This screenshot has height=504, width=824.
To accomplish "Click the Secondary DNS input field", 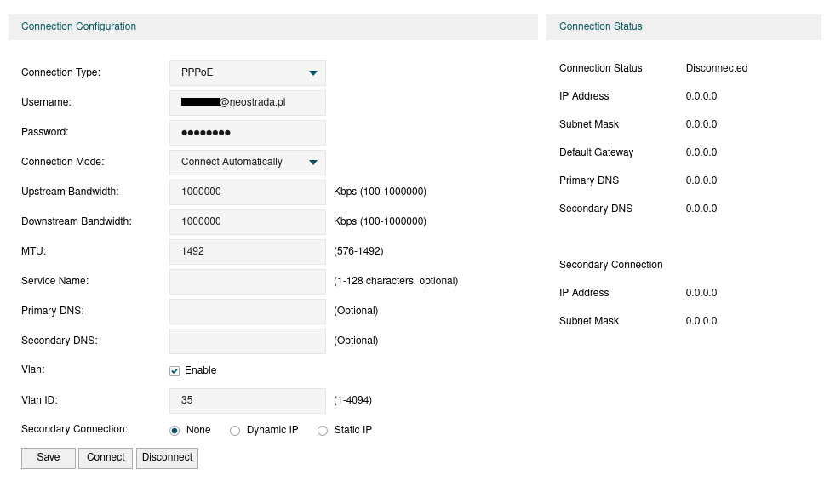I will pyautogui.click(x=247, y=341).
